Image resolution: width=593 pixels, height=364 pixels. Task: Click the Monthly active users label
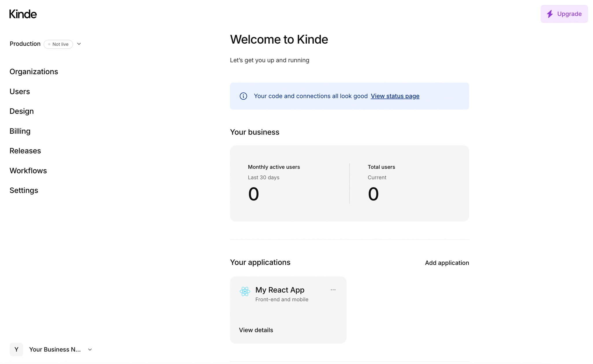click(x=274, y=167)
